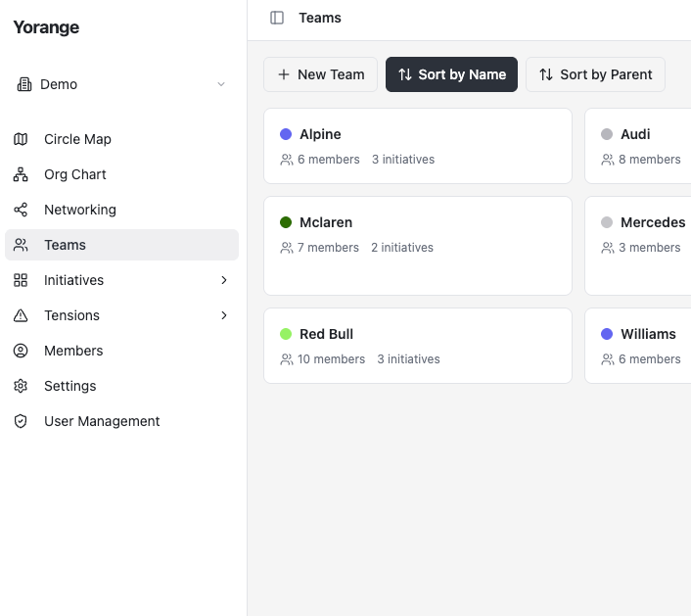Open User Management
Viewport: 691px width, 616px height.
click(121, 421)
